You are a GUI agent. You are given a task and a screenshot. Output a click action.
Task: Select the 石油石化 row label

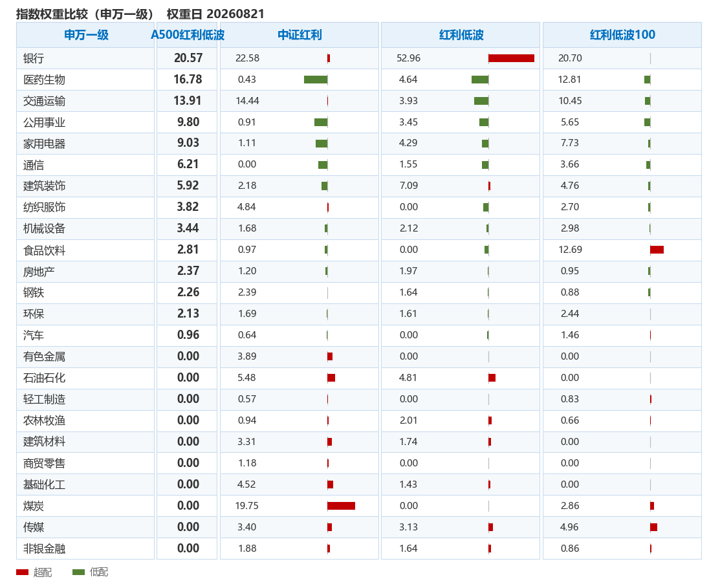coord(44,378)
